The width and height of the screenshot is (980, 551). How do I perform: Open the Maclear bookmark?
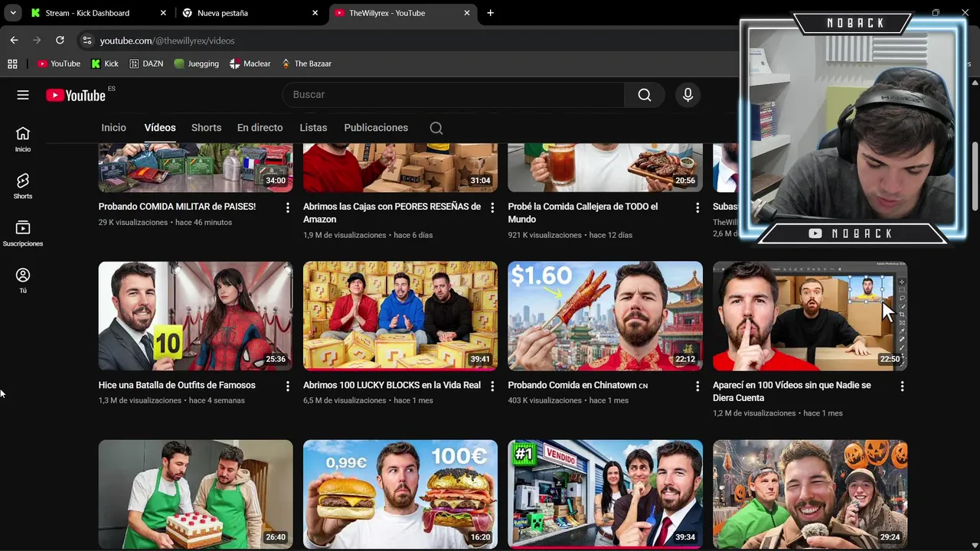250,64
